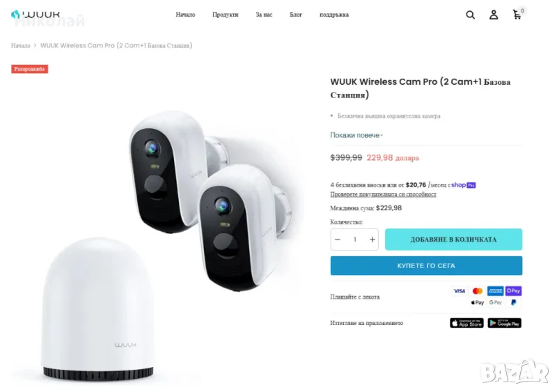Click the Shop Pay logo

point(464,185)
